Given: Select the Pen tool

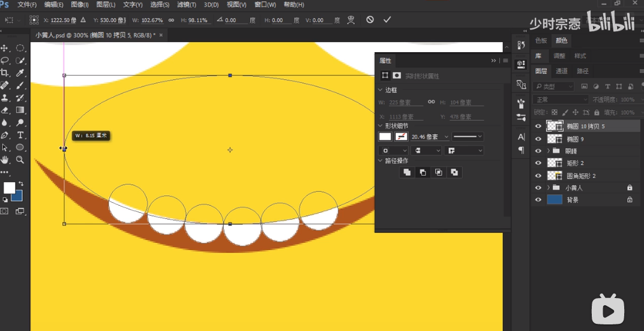Looking at the screenshot, I should tap(5, 136).
